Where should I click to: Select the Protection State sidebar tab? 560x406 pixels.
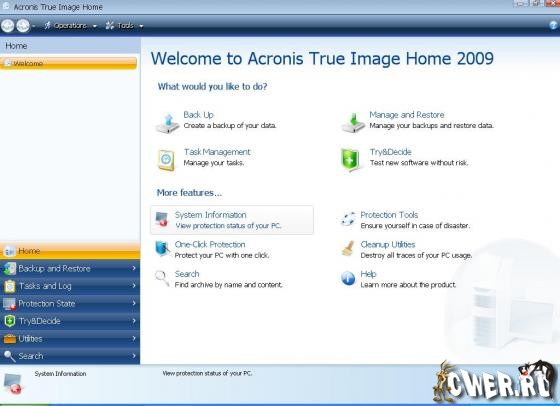70,304
